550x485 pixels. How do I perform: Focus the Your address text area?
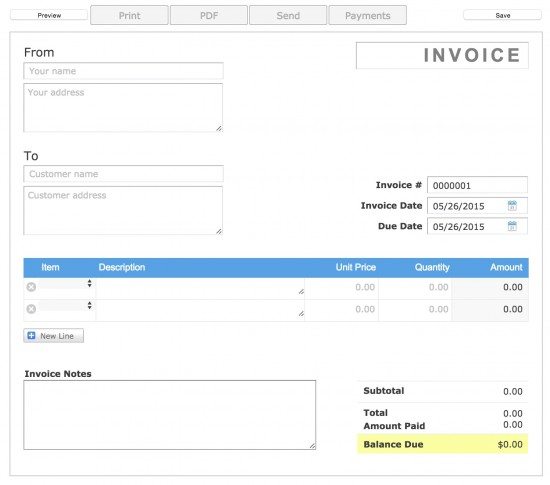(x=123, y=108)
